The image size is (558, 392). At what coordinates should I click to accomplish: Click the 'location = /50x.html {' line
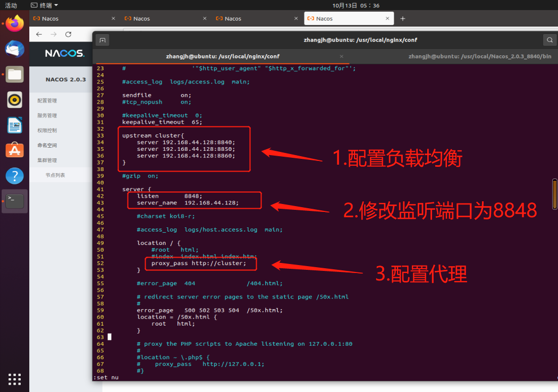176,317
